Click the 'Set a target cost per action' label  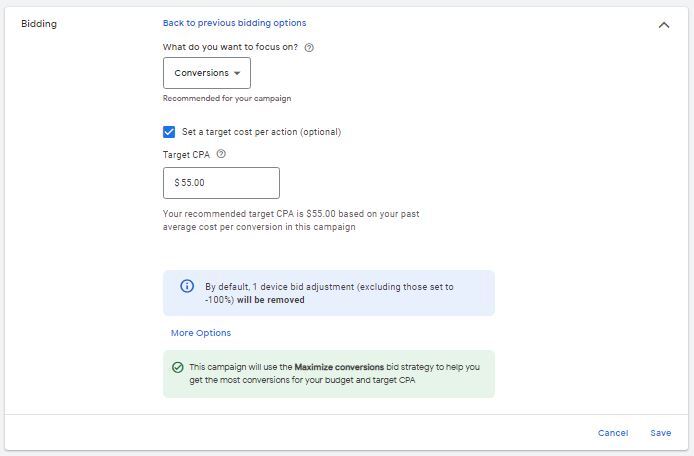pos(261,132)
